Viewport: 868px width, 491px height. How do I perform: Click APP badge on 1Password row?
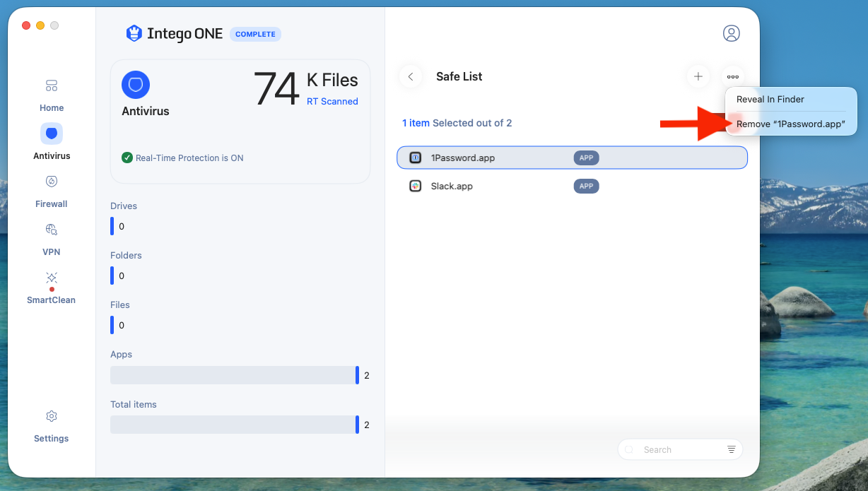pyautogui.click(x=586, y=158)
